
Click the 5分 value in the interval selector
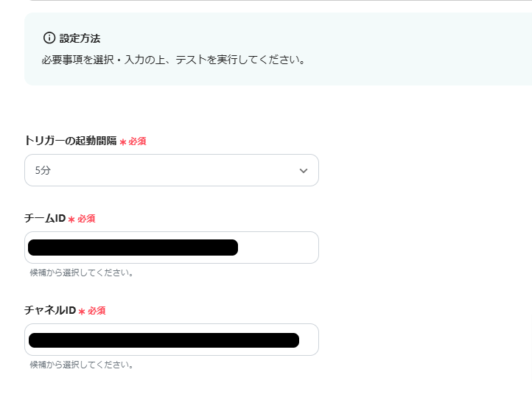click(x=43, y=171)
